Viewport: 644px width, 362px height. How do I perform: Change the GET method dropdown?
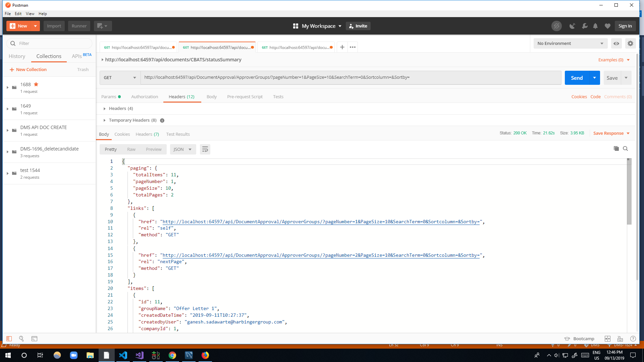pos(120,78)
